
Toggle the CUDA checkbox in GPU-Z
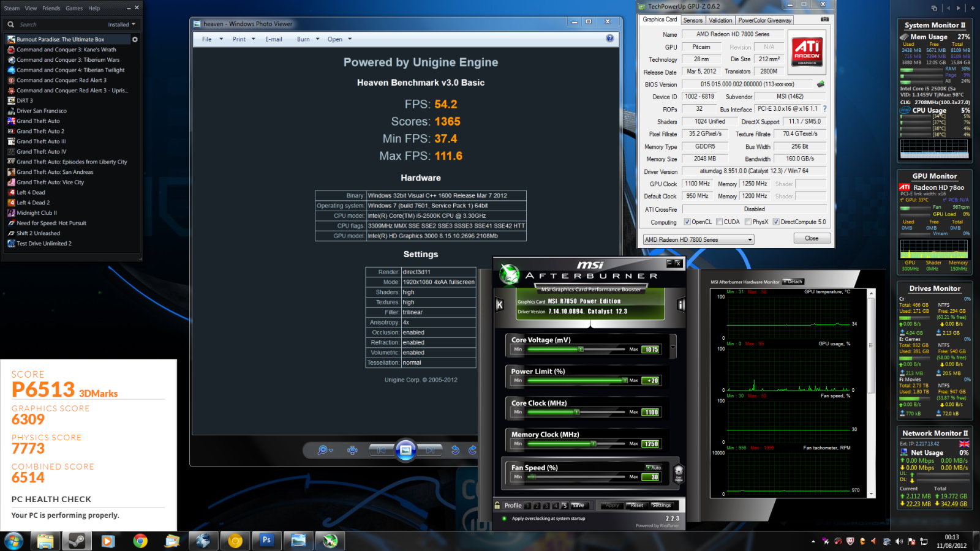tap(720, 222)
